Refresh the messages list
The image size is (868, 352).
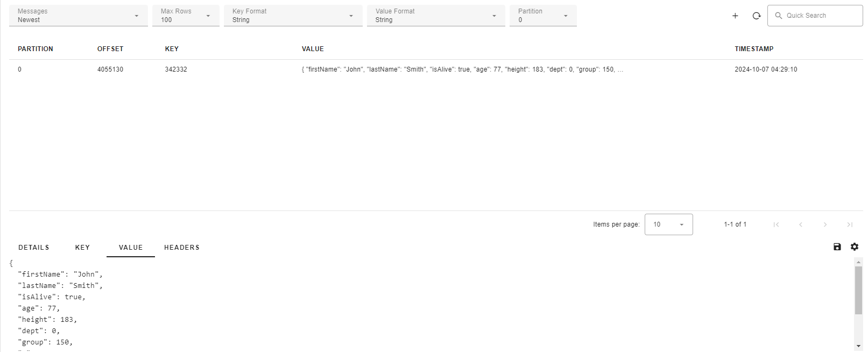point(757,16)
